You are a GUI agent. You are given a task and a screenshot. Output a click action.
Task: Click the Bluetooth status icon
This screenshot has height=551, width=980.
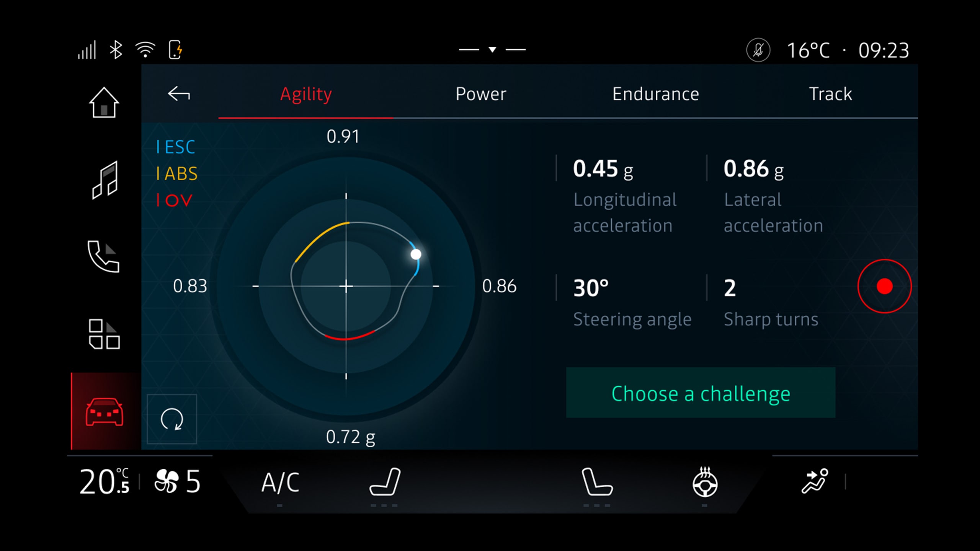(116, 50)
